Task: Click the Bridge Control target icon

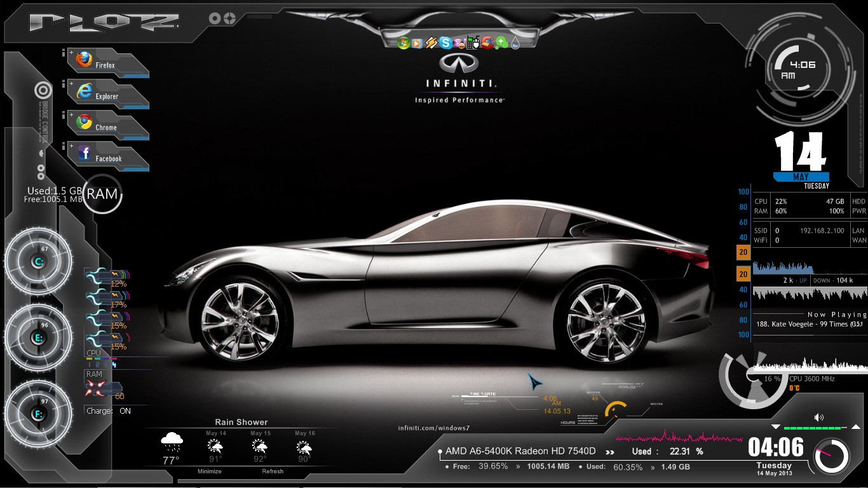Action: (x=43, y=90)
